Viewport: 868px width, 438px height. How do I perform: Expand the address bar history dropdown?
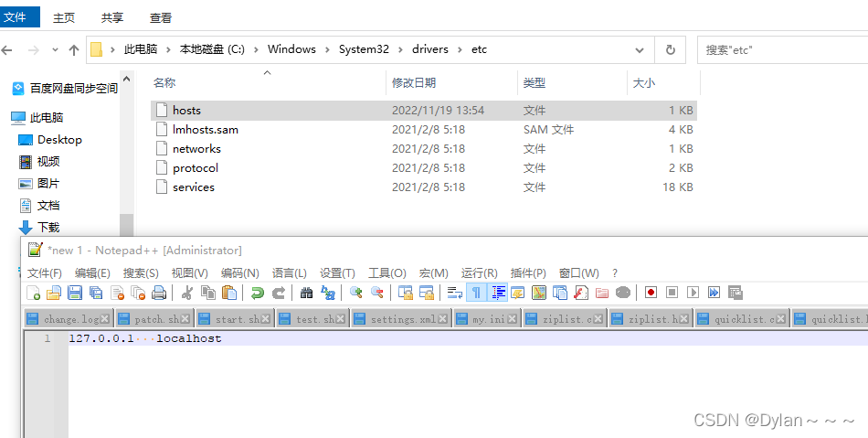tap(640, 50)
